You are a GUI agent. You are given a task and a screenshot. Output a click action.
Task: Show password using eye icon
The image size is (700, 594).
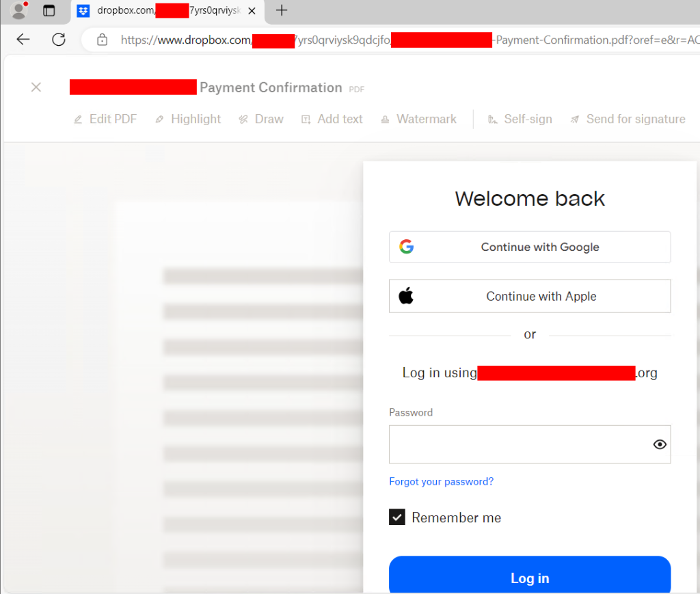click(660, 444)
